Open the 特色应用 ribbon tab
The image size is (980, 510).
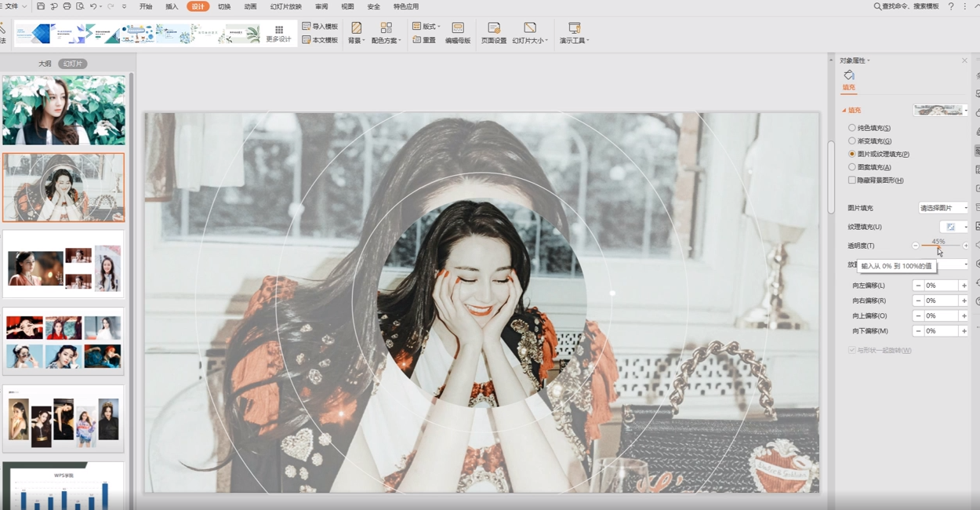pos(406,6)
